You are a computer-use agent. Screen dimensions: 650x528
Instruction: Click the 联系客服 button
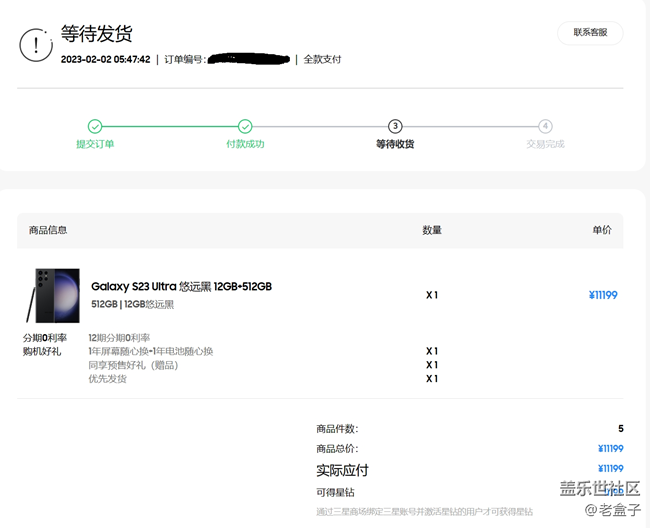coord(590,33)
